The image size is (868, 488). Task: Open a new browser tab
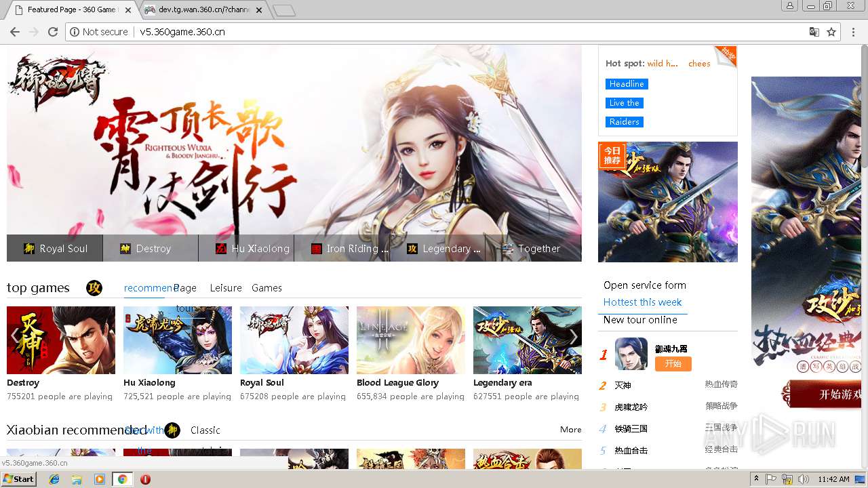[x=283, y=10]
